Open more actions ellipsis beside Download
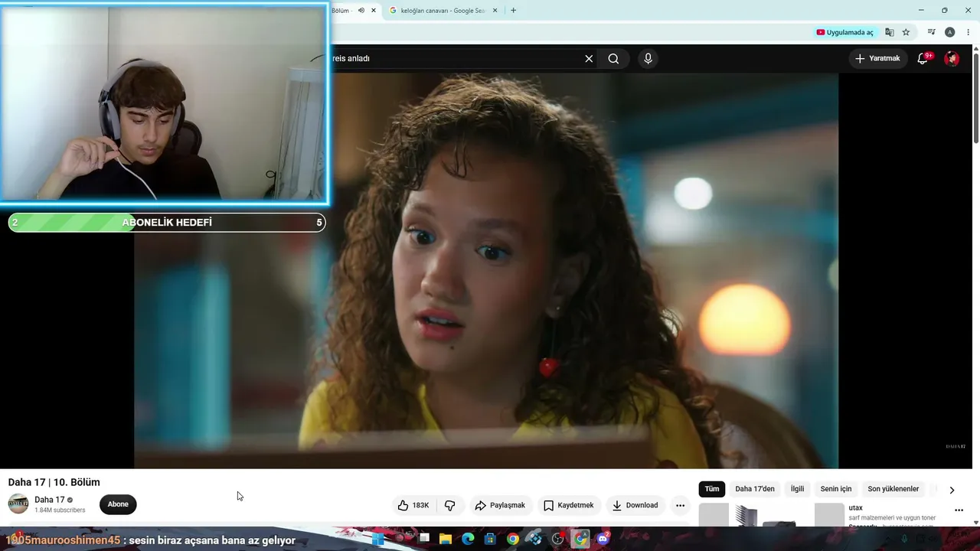The image size is (980, 551). point(680,505)
